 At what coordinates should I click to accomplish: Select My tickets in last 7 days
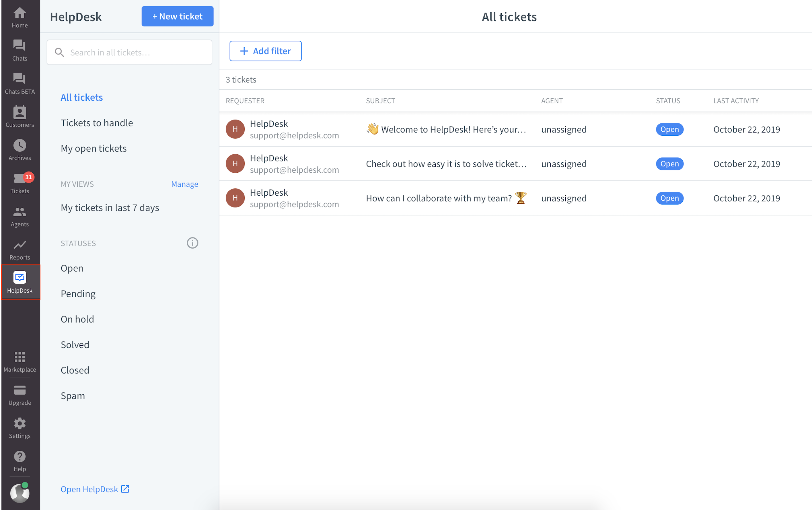point(110,207)
